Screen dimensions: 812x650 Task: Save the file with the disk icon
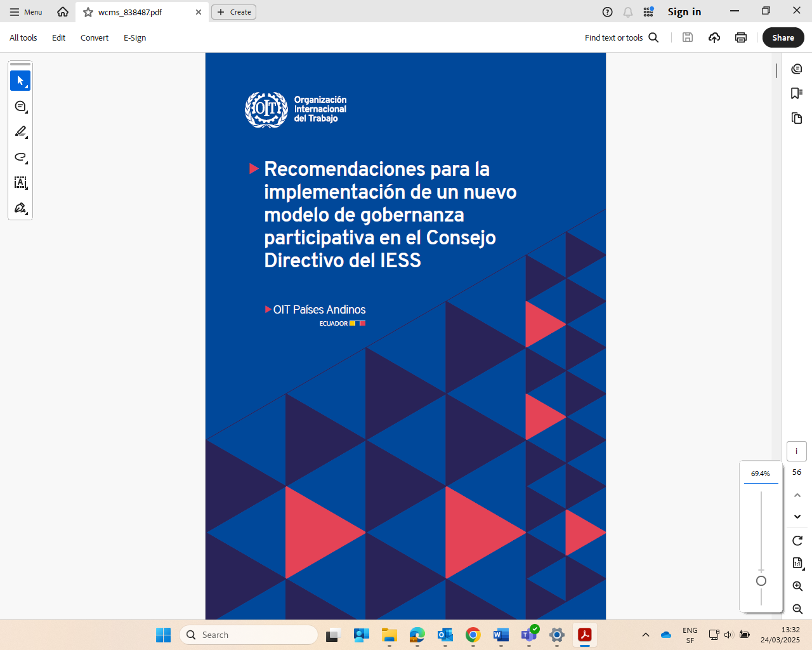[x=688, y=37]
